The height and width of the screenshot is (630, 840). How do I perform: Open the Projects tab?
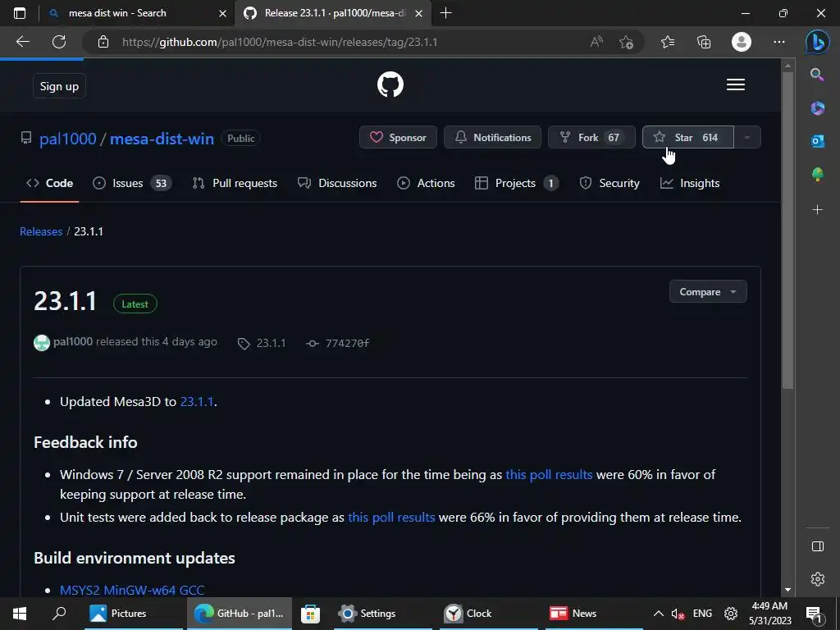[x=517, y=183]
